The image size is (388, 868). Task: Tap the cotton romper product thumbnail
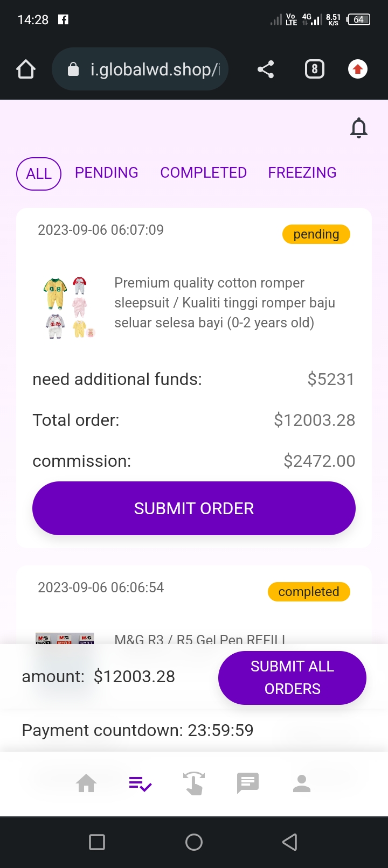(70, 308)
